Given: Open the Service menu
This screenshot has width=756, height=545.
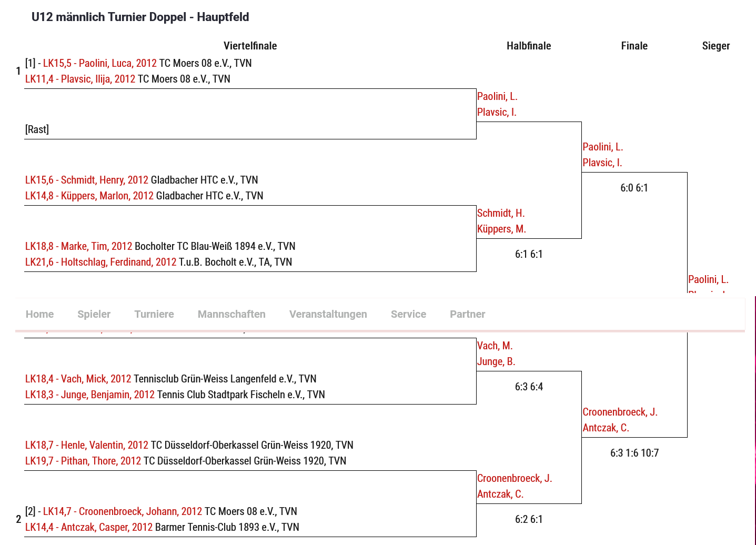Looking at the screenshot, I should pos(408,314).
